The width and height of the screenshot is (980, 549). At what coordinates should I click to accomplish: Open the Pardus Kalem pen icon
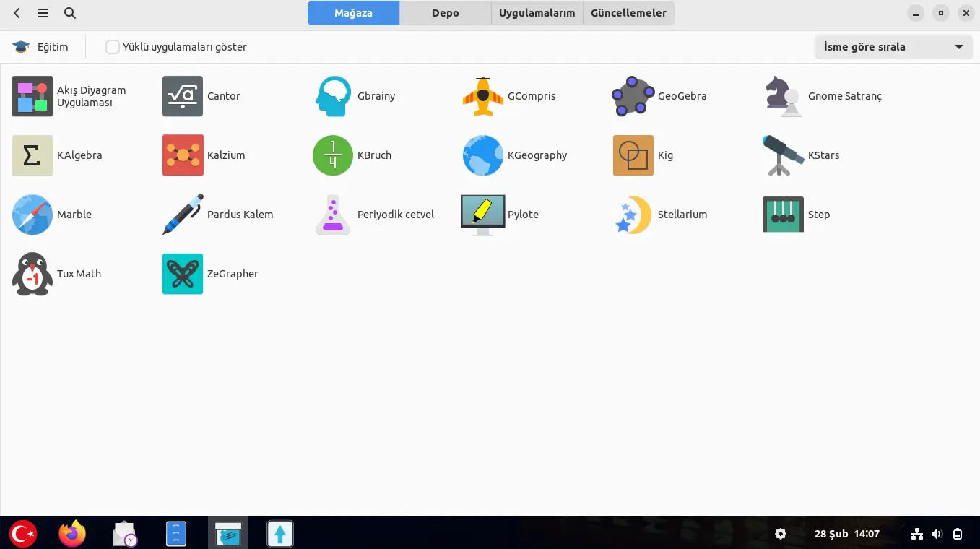(x=183, y=215)
